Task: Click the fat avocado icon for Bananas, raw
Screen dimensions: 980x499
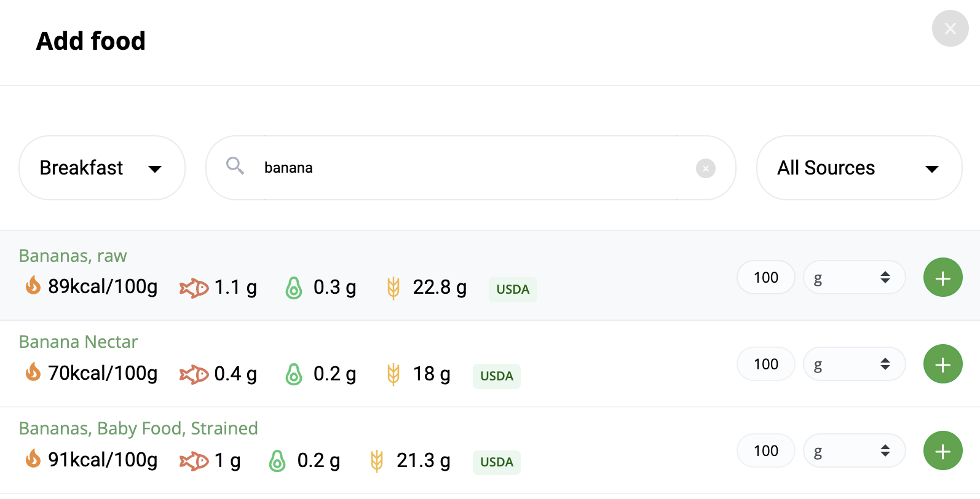Action: pos(294,288)
